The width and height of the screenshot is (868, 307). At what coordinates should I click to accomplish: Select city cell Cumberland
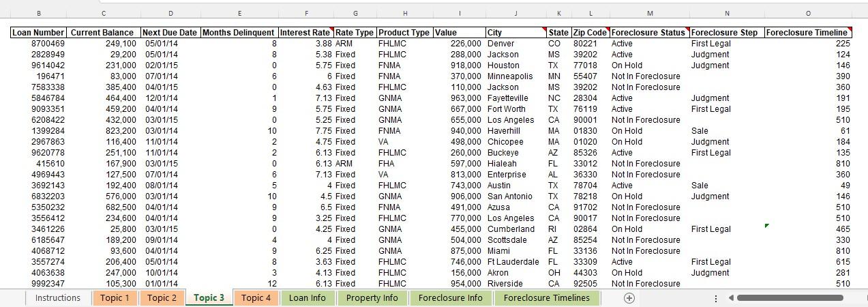[515, 229]
